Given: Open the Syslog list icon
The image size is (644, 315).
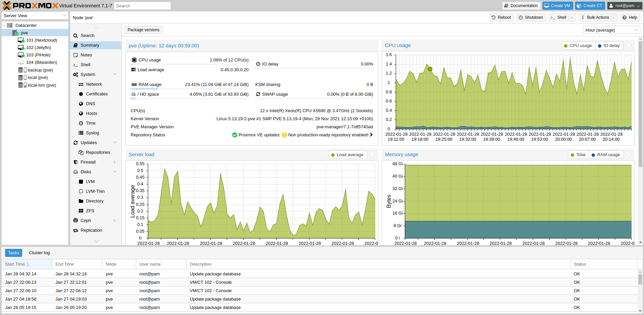Looking at the screenshot, I should tap(81, 133).
